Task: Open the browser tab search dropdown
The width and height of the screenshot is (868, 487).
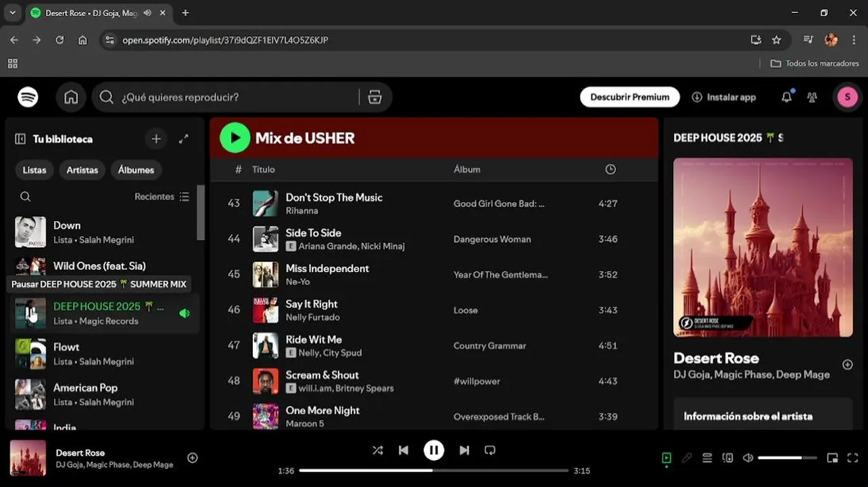Action: (x=12, y=13)
